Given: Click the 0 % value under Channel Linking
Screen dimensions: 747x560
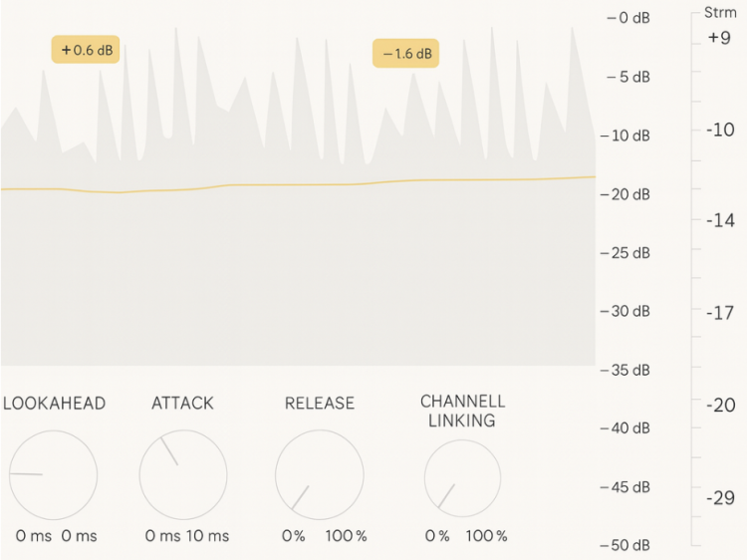Looking at the screenshot, I should coord(437,536).
